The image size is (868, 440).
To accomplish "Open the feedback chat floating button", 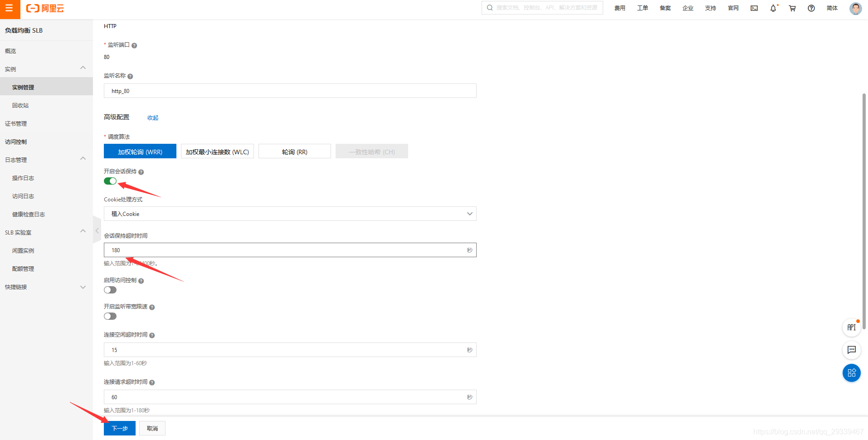I will coord(851,350).
